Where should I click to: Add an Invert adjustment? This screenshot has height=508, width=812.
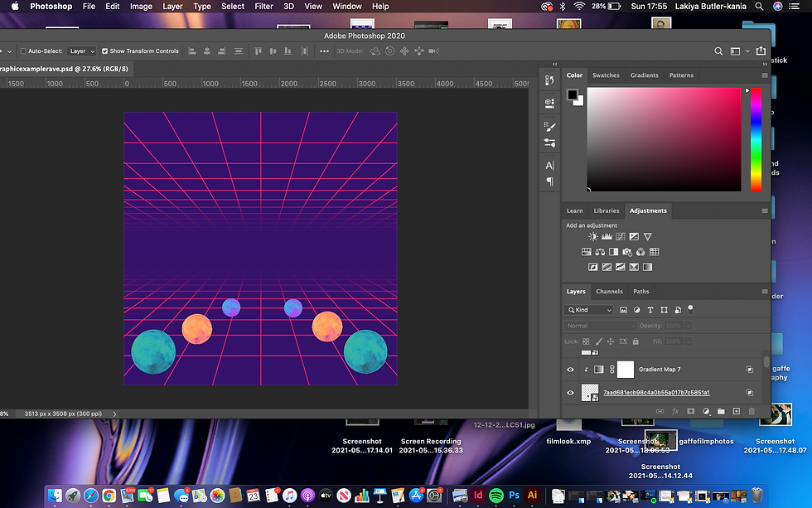coord(593,267)
